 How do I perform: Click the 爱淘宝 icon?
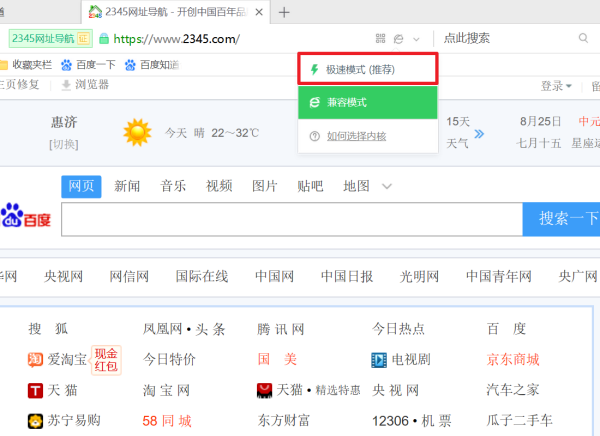[x=35, y=360]
